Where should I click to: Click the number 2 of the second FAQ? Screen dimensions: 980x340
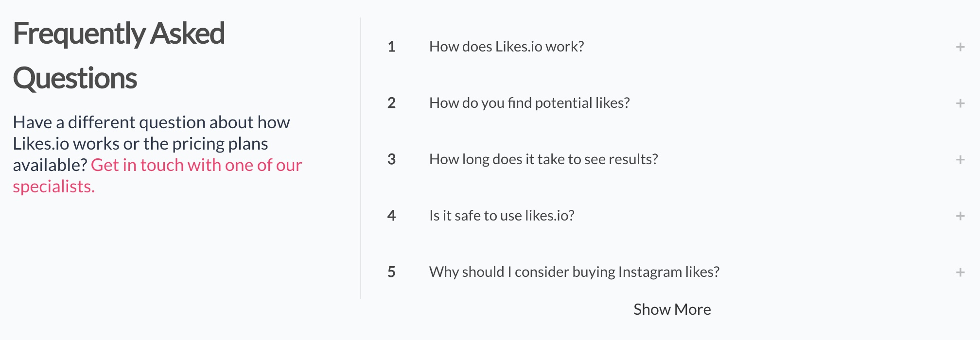click(x=391, y=103)
